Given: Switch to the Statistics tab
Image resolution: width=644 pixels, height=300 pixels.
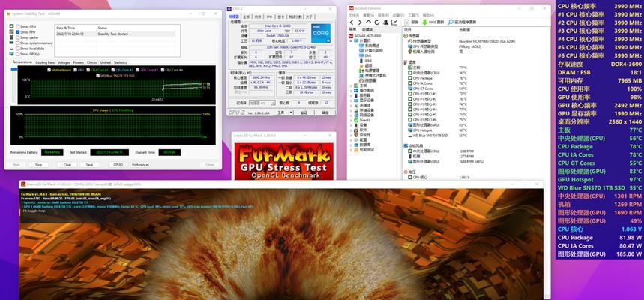Looking at the screenshot, I should click(x=121, y=62).
